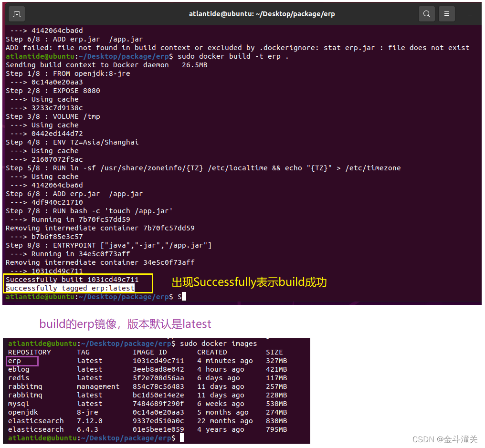Click image ID 'bc1d50e14e2e'
Viewport: 485px width, 448px height.
click(158, 395)
